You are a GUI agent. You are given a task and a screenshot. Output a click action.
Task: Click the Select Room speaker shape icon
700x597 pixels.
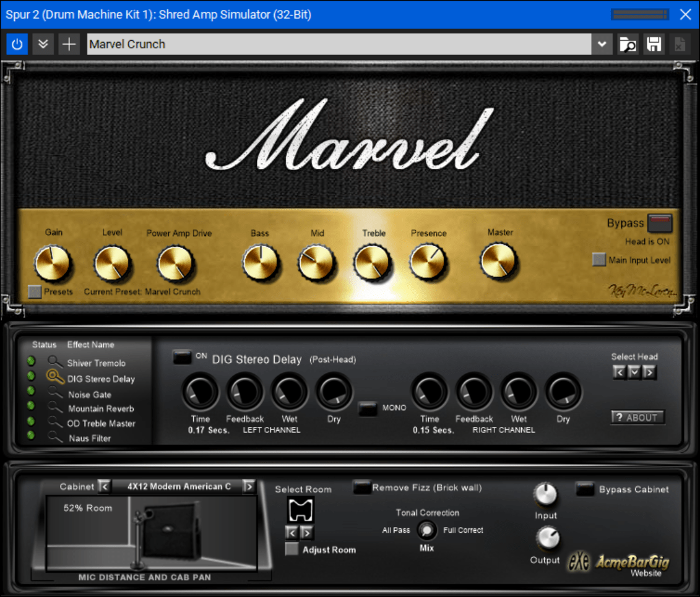(300, 509)
